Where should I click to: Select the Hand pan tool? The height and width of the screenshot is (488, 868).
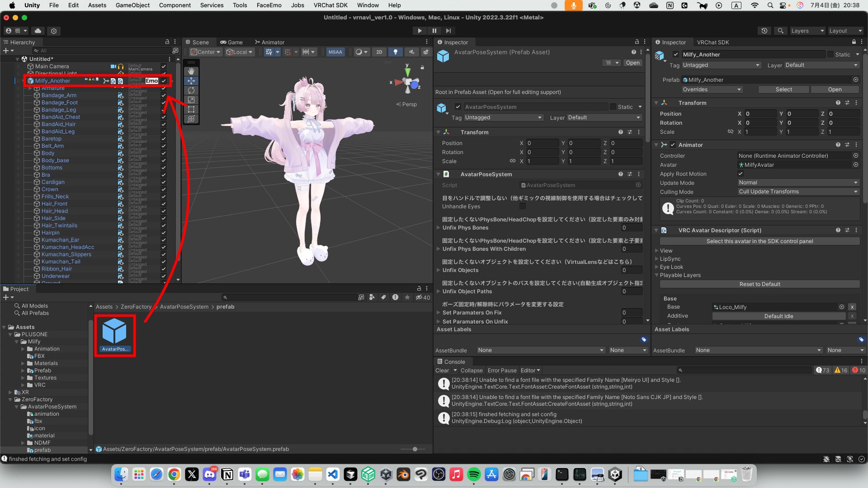191,70
